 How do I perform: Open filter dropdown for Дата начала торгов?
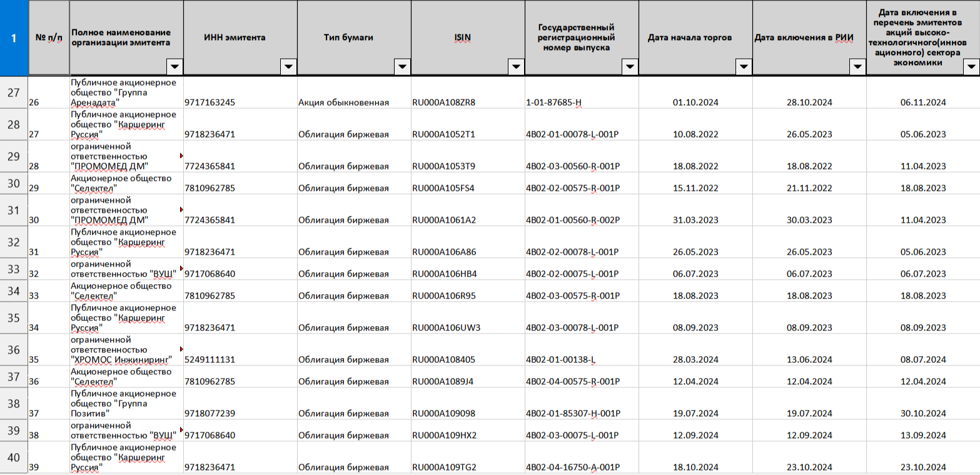click(744, 66)
